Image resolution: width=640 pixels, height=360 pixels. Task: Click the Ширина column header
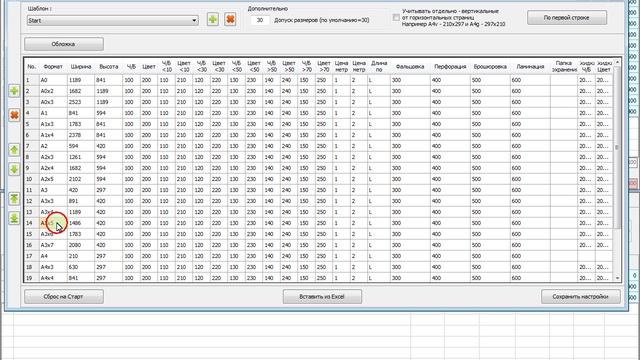[81, 67]
